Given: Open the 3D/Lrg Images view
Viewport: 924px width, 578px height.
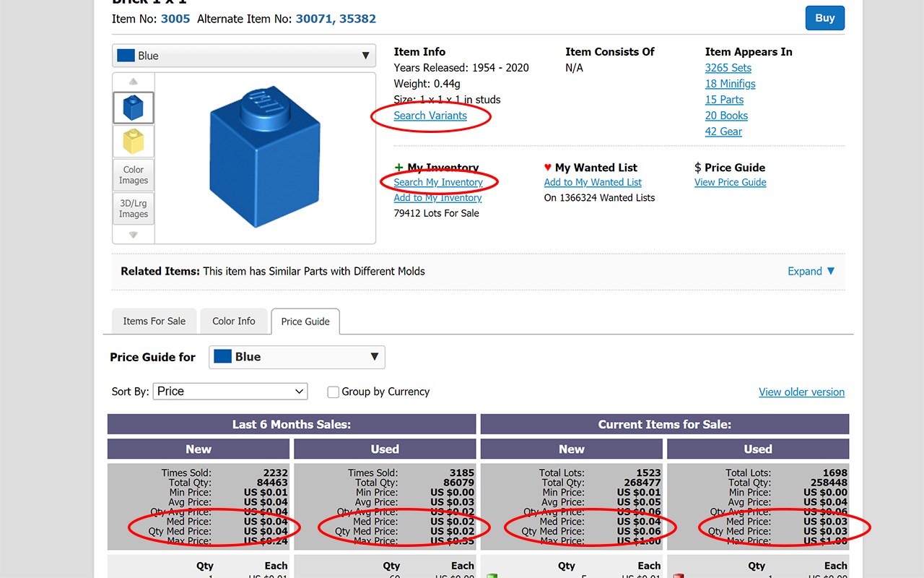Looking at the screenshot, I should [134, 209].
